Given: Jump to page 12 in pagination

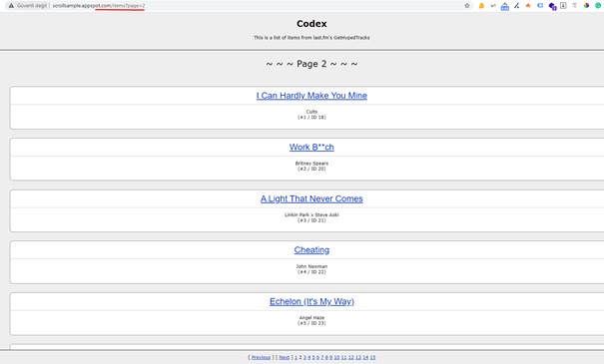Looking at the screenshot, I should pyautogui.click(x=351, y=357).
